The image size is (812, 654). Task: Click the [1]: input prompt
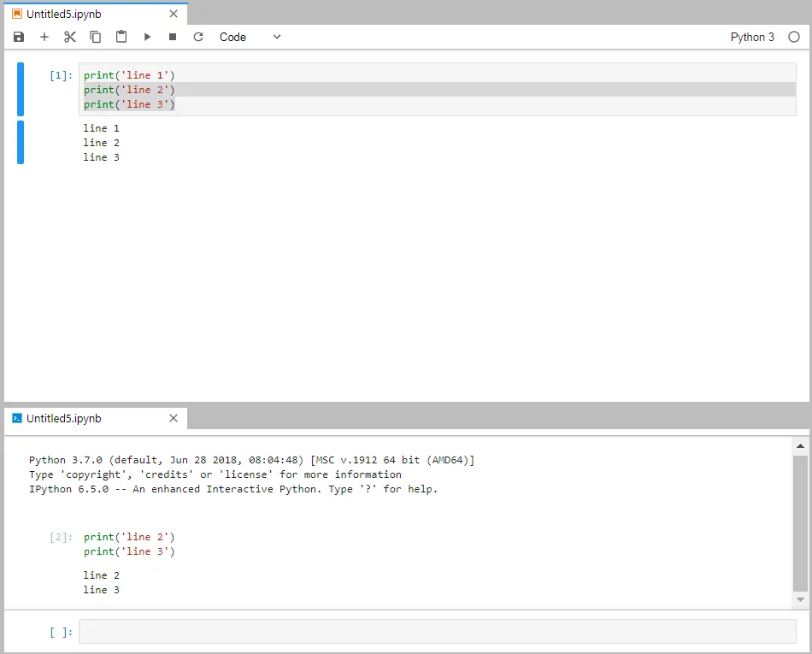click(61, 75)
